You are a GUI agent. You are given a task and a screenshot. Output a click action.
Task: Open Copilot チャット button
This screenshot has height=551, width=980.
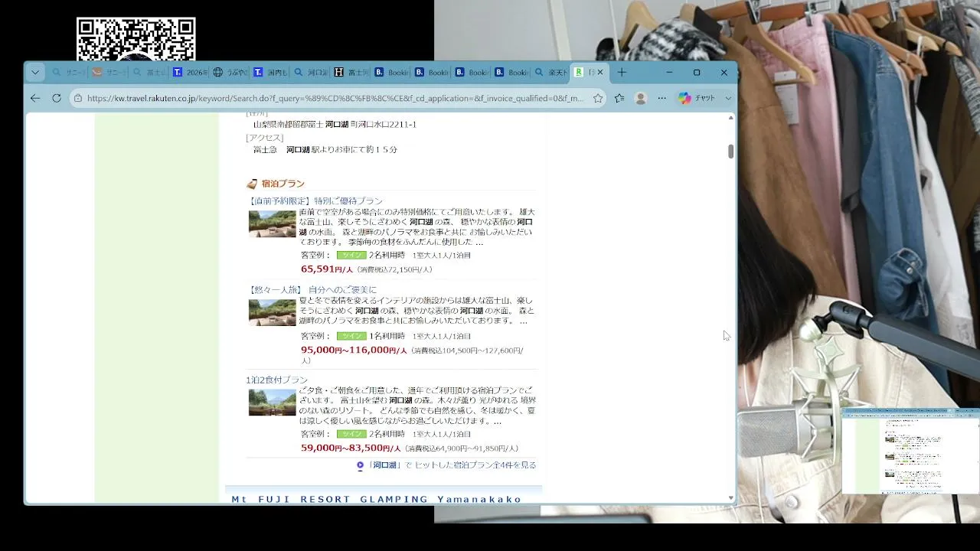coord(696,98)
